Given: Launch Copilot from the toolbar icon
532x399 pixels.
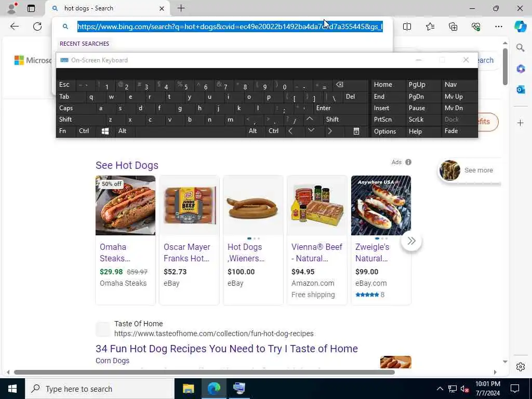Looking at the screenshot, I should 520,26.
